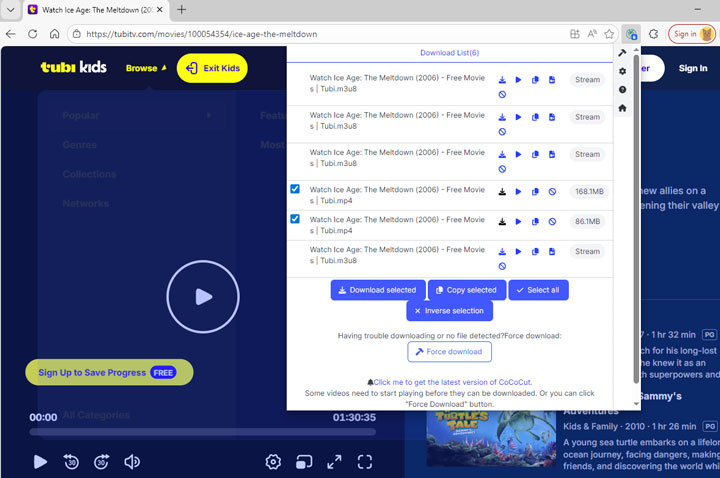This screenshot has height=478, width=720.
Task: Open the Download List(6) tab
Action: point(450,53)
